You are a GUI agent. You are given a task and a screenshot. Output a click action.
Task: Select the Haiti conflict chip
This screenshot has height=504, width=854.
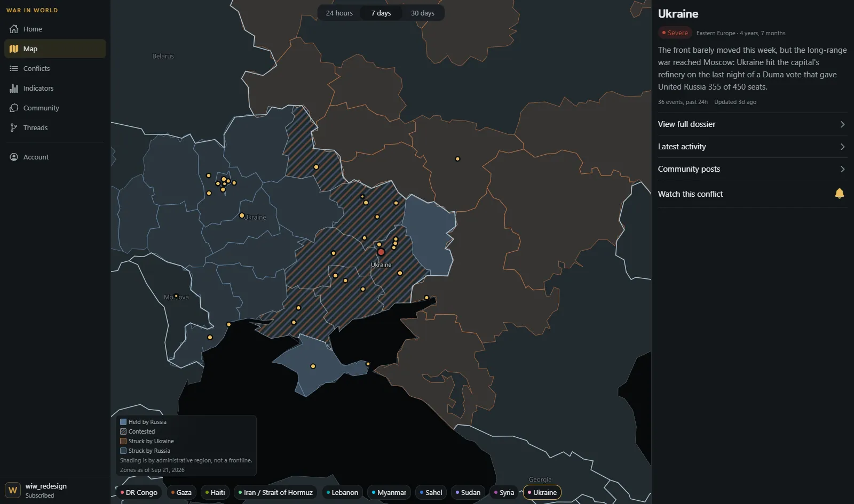(x=215, y=492)
